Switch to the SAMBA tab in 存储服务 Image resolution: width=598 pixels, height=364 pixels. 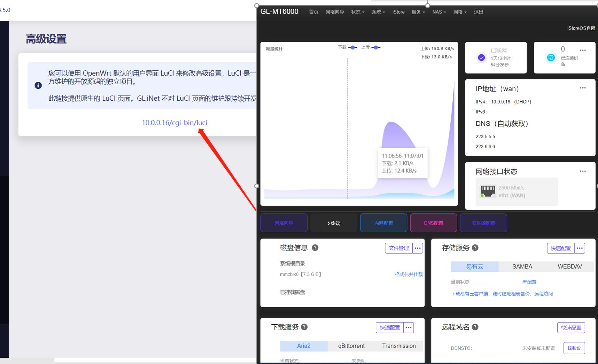[x=522, y=266]
